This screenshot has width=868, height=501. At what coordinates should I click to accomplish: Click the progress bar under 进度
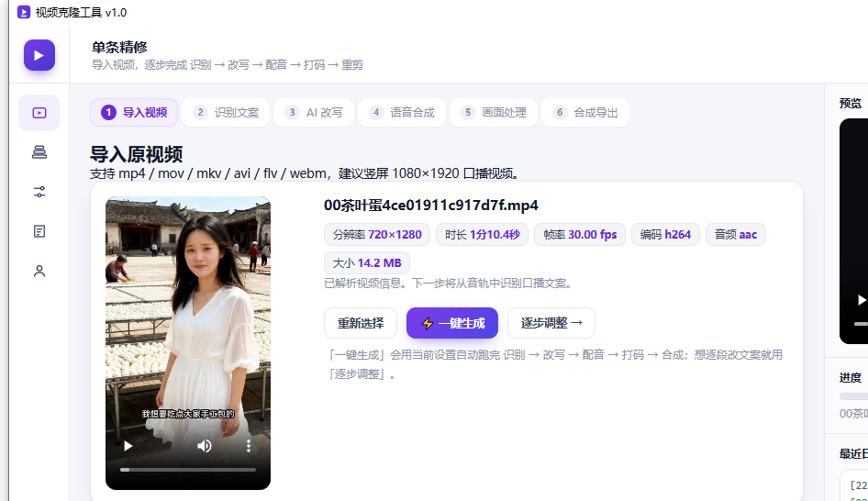853,396
